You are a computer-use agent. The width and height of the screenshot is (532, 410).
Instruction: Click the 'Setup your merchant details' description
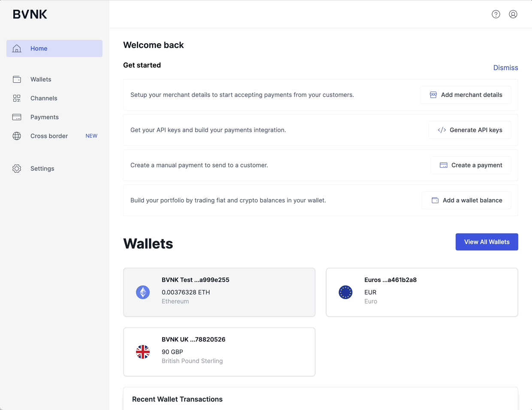tap(242, 95)
